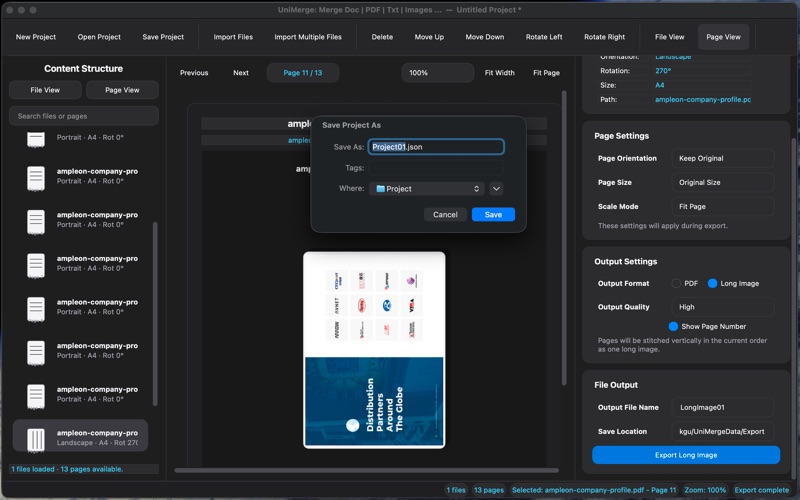The height and width of the screenshot is (500, 800).
Task: Click the sidebar list scrollbar
Action: (x=155, y=314)
